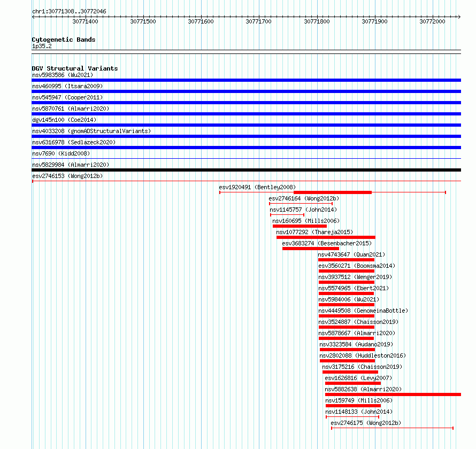Image resolution: width=476 pixels, height=449 pixels.
Task: Click the black bar under nsv5829984 (Almarri2020)
Action: click(246, 170)
